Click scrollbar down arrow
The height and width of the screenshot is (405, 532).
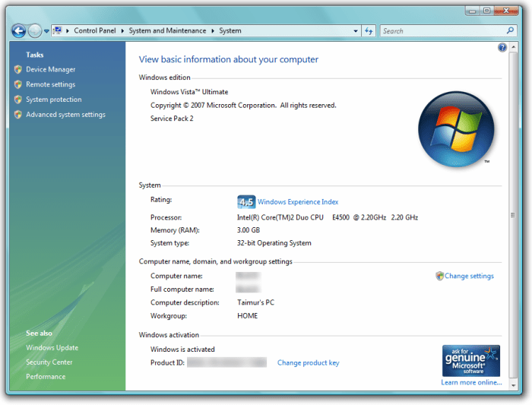[x=513, y=385]
